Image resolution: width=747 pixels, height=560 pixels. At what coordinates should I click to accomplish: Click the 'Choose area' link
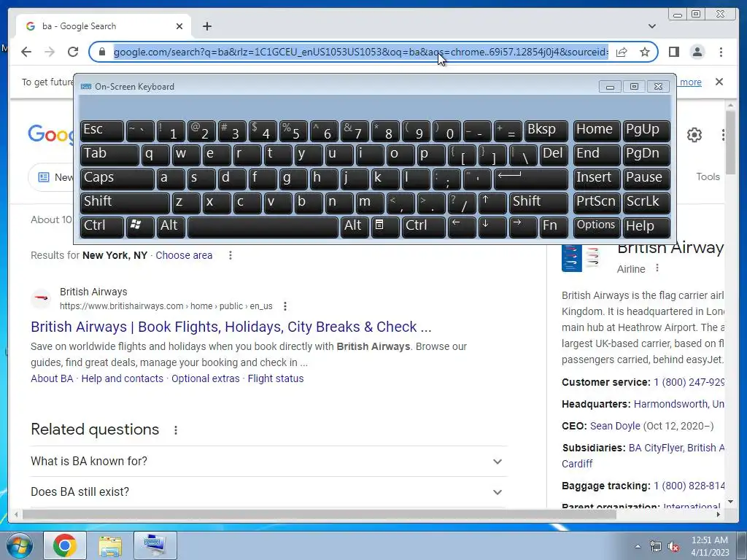(x=184, y=255)
